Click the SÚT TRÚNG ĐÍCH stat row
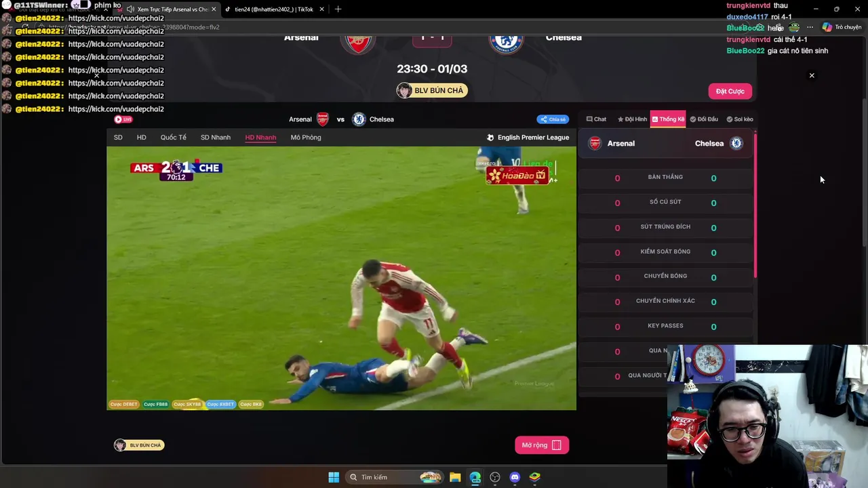Screen dimensions: 868x488 [x=665, y=228]
